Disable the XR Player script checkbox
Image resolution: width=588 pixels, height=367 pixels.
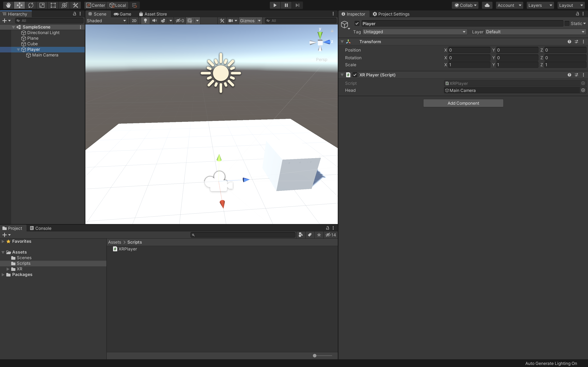click(x=355, y=75)
